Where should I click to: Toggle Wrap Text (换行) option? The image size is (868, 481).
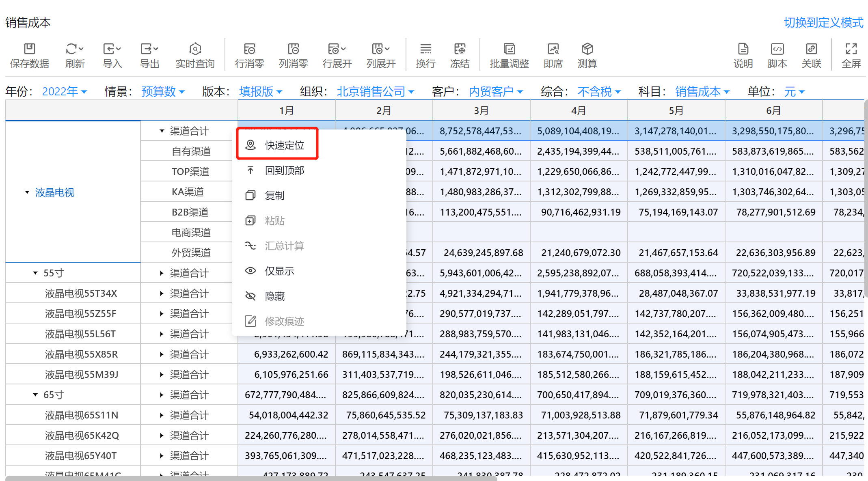pos(425,50)
